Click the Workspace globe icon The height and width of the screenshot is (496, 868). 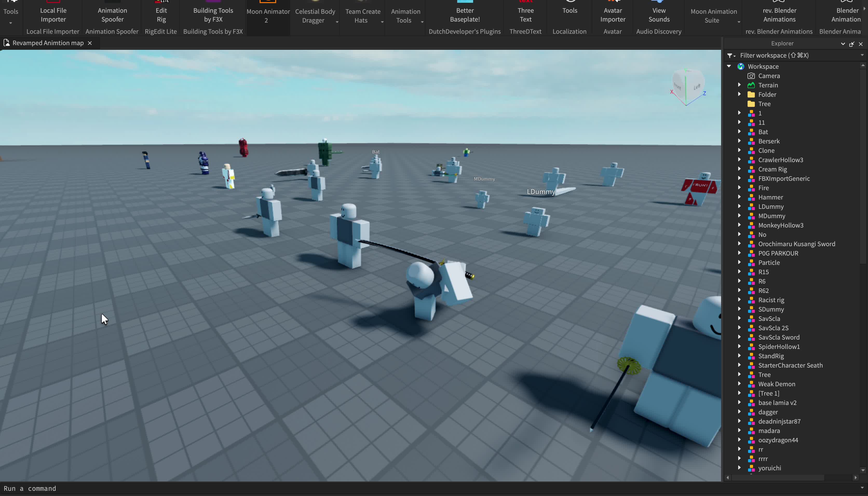click(x=741, y=66)
